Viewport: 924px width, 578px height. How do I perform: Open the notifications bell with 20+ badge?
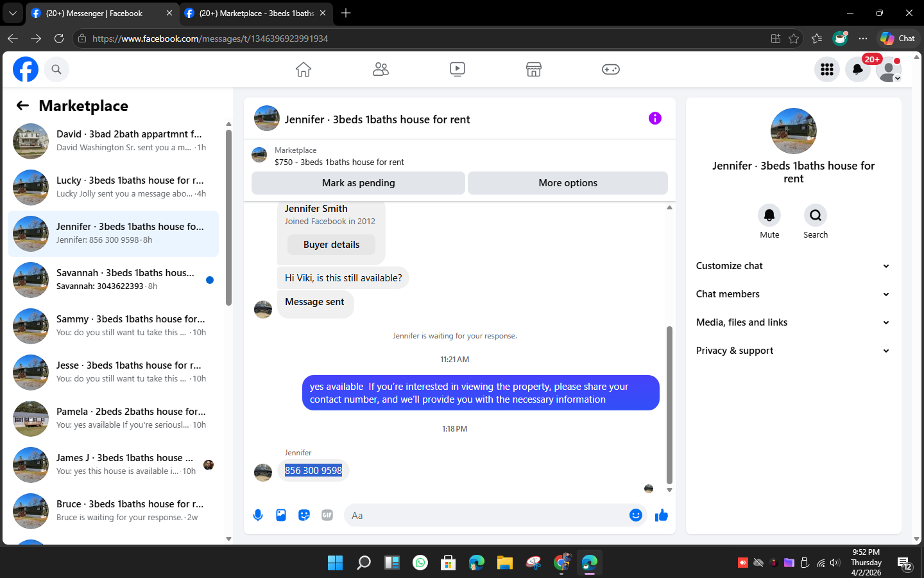pyautogui.click(x=858, y=69)
